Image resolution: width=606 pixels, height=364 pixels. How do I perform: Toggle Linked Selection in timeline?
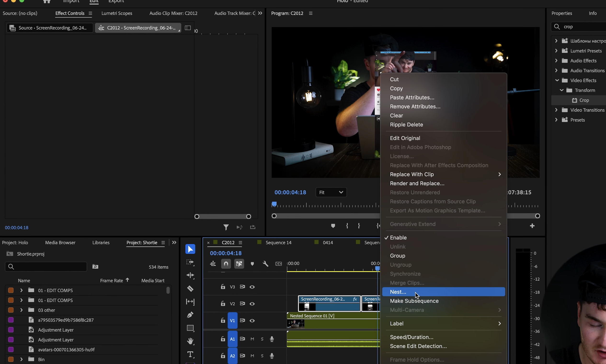click(239, 264)
